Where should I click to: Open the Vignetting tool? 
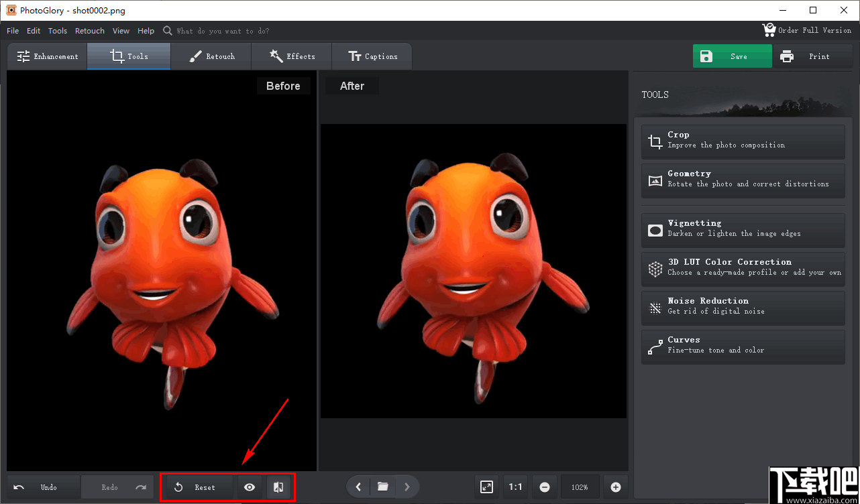tap(743, 229)
